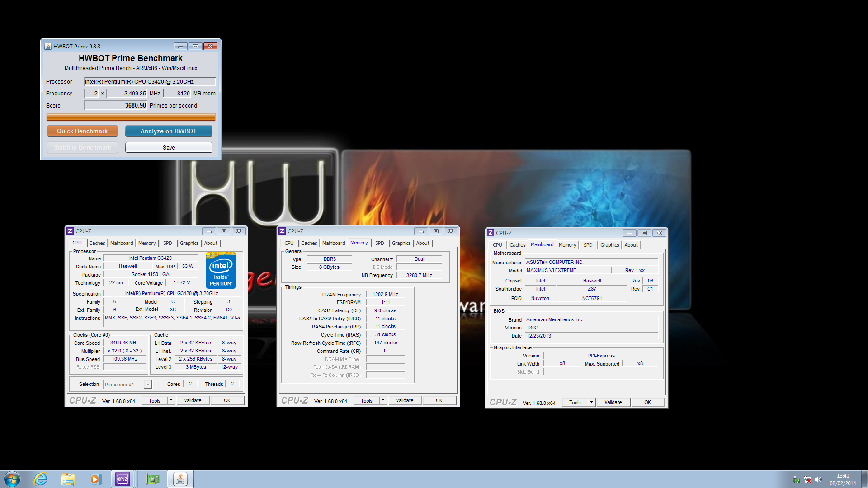Click the Show Desktop strip in taskbar
The image size is (868, 488).
(864, 479)
